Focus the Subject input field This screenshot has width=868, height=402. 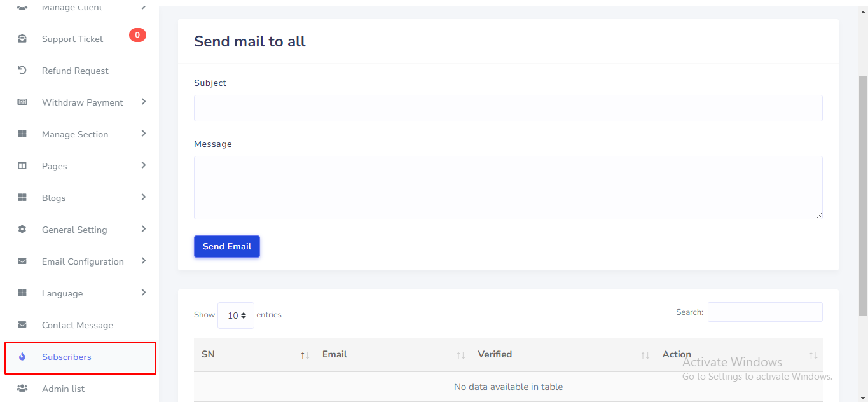pos(508,108)
